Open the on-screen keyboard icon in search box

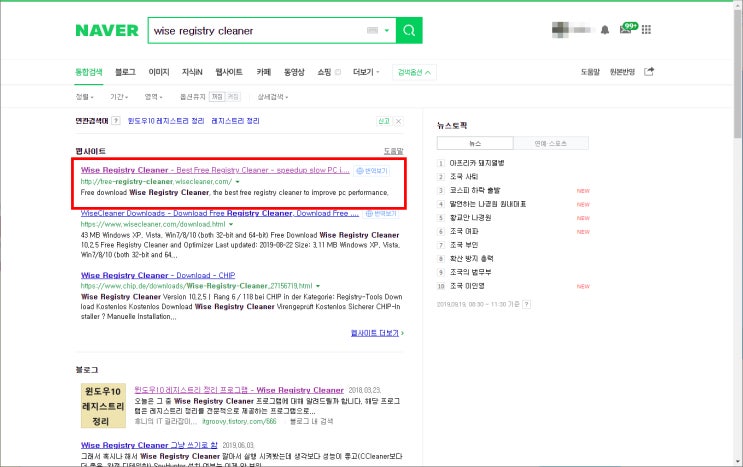(x=372, y=30)
